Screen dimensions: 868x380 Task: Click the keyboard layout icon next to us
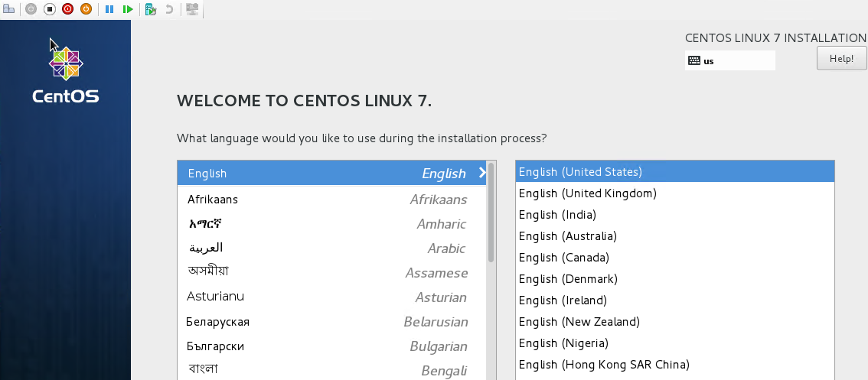(x=694, y=61)
